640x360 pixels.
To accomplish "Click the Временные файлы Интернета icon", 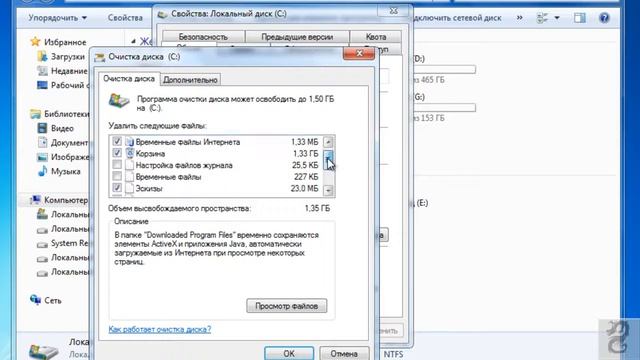I will (x=130, y=142).
